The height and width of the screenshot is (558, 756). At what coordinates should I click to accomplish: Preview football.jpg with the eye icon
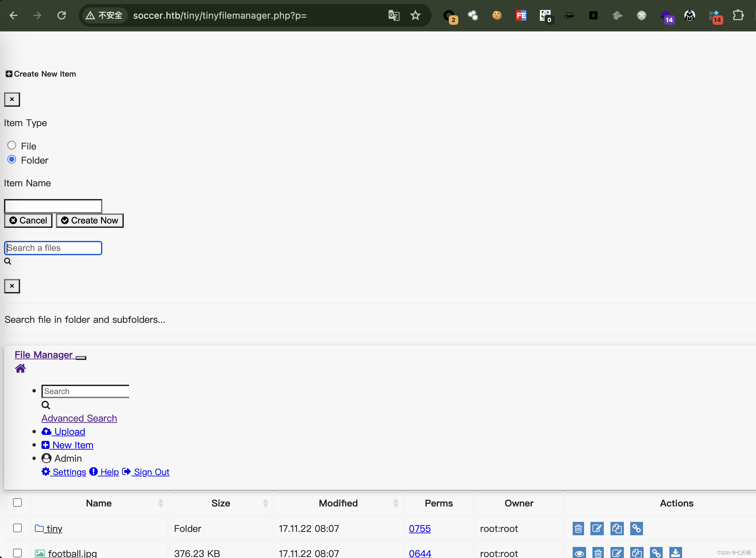click(x=579, y=553)
